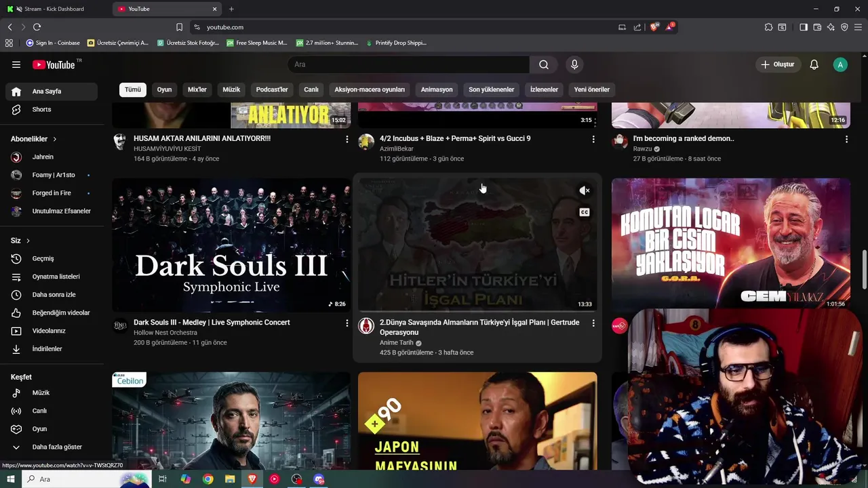The width and height of the screenshot is (868, 488).
Task: Open Chrome from the taskbar
Action: point(208,479)
